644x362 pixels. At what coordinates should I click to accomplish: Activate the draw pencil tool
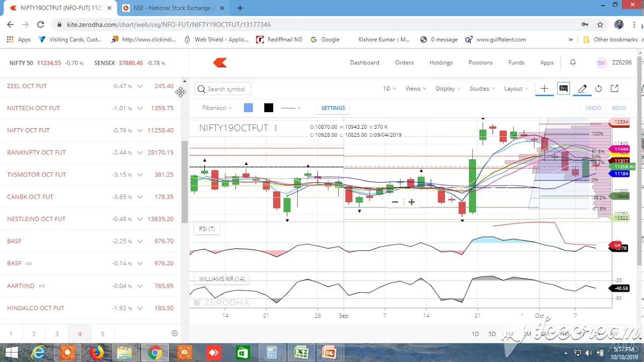tap(582, 88)
